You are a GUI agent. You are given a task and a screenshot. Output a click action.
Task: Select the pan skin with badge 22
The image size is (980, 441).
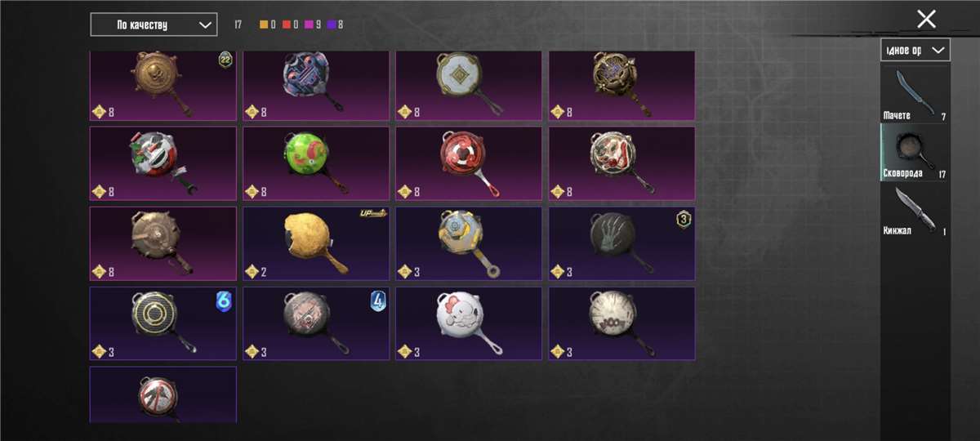pyautogui.click(x=163, y=86)
